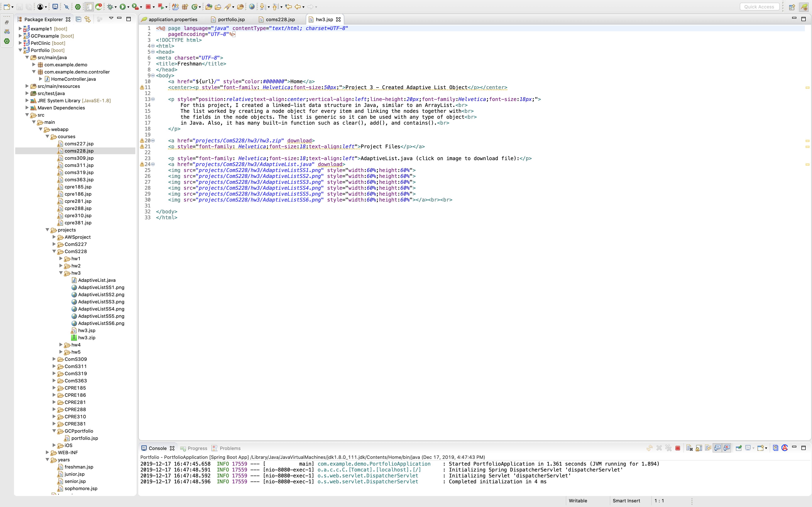
Task: Open the web browser globe icon
Action: [252, 7]
